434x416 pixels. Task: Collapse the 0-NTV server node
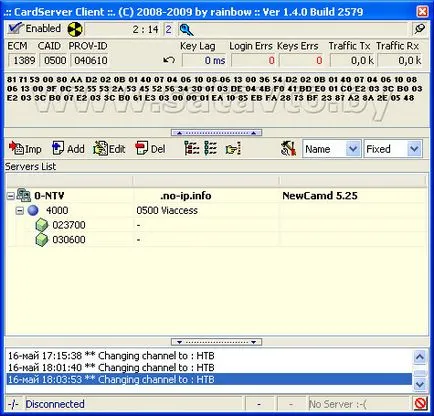tap(11, 196)
